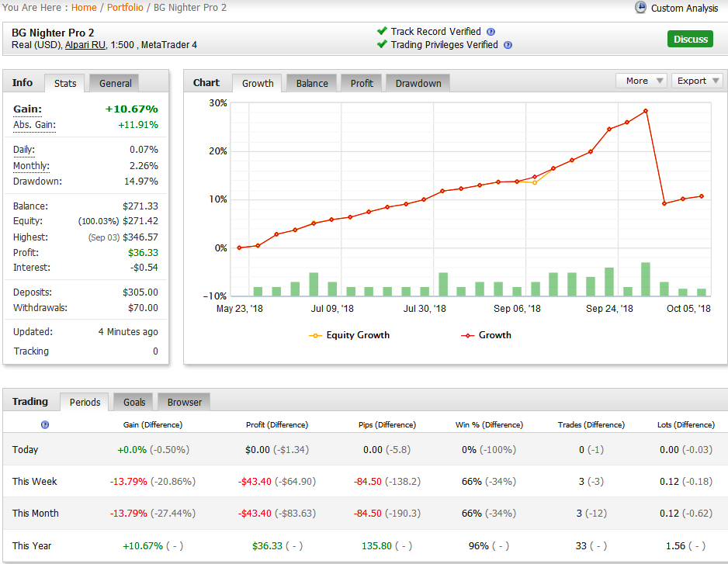Screen dimensions: 728x564
Task: Click the first chart point at 0%
Action: pyautogui.click(x=240, y=248)
